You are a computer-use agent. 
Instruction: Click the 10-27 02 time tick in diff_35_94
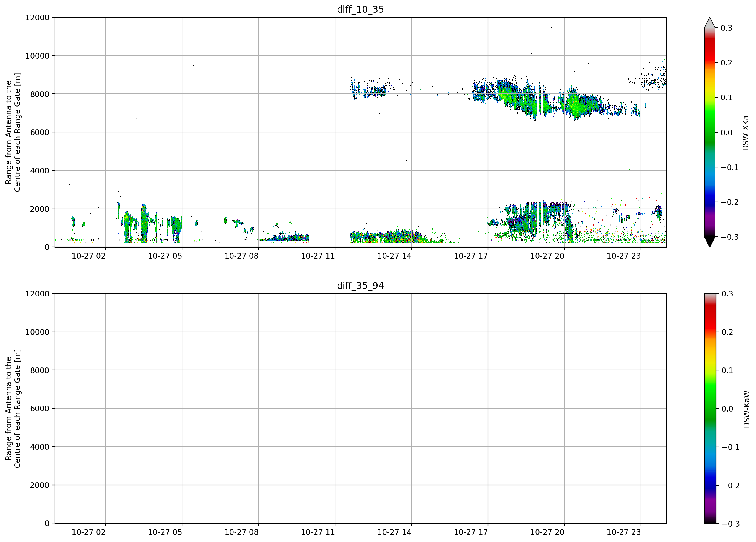click(x=89, y=532)
